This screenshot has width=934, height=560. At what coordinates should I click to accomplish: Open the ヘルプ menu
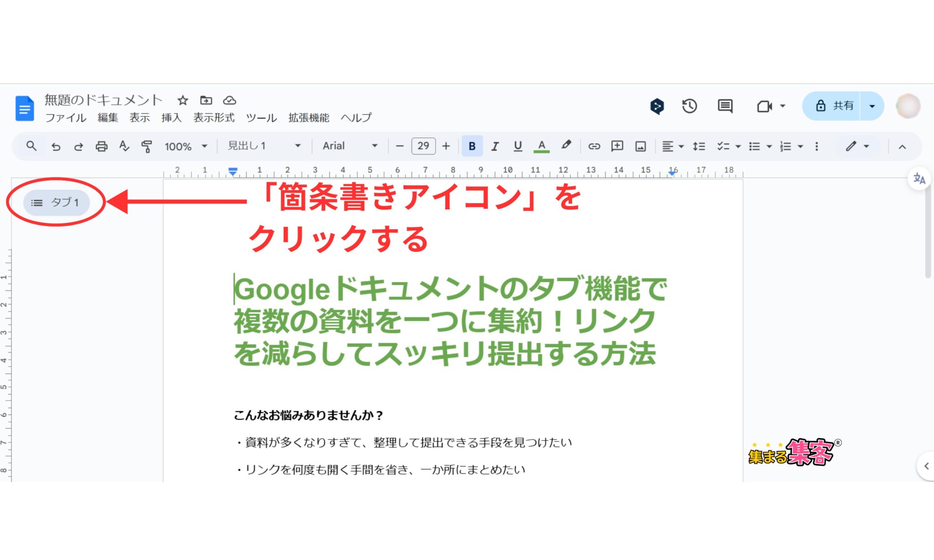pyautogui.click(x=356, y=118)
